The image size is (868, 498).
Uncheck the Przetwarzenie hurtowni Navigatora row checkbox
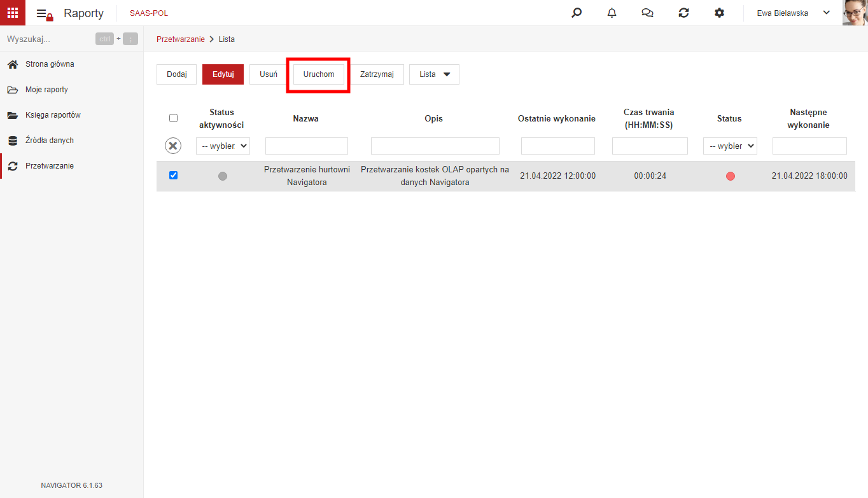(x=173, y=176)
